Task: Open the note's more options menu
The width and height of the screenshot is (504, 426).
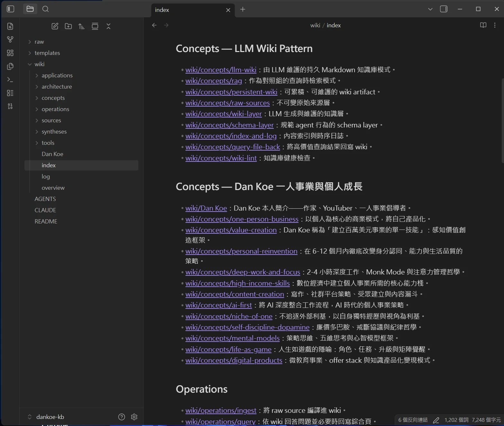Action: pos(495,25)
